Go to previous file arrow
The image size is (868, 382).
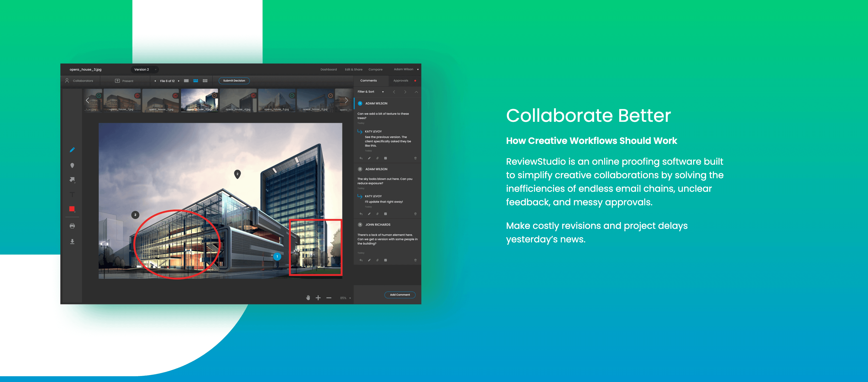[155, 81]
